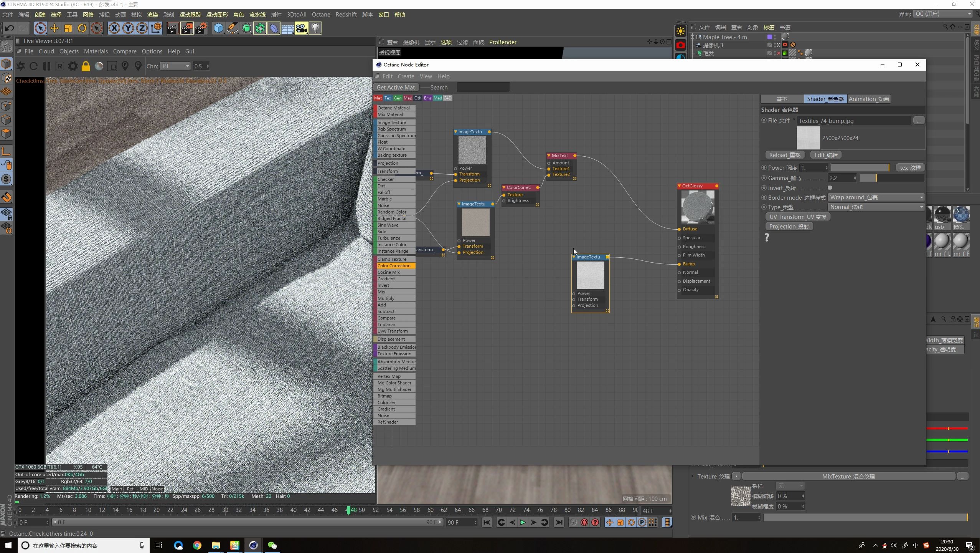Toggle the Invert checkbox in shader panel
This screenshot has height=553, width=980.
[x=830, y=187]
